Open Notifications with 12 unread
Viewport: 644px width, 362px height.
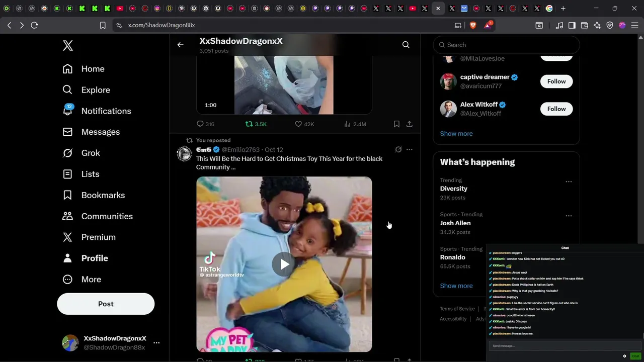click(x=97, y=111)
